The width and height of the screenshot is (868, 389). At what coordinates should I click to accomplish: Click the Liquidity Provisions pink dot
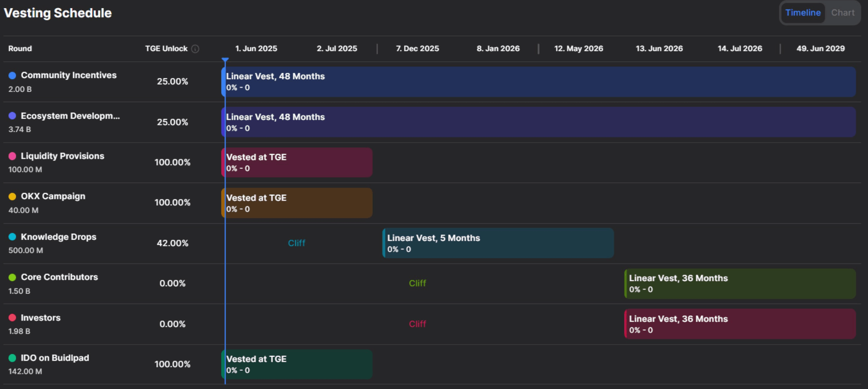13,156
